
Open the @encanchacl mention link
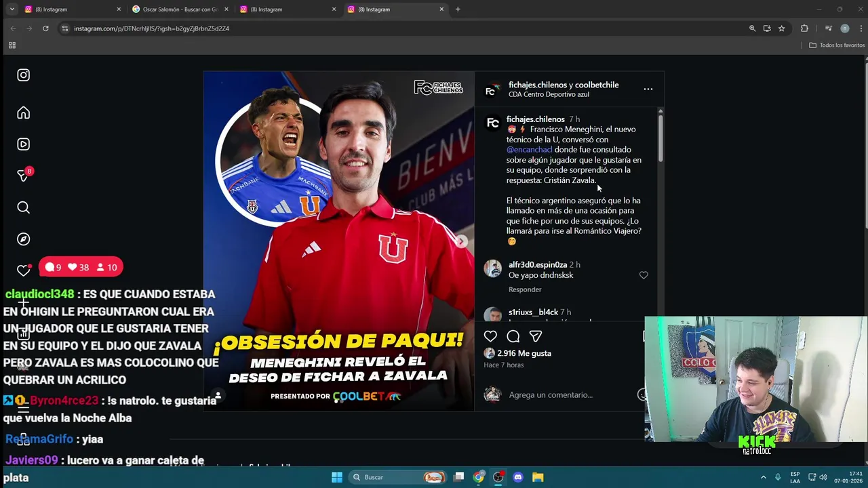point(530,150)
